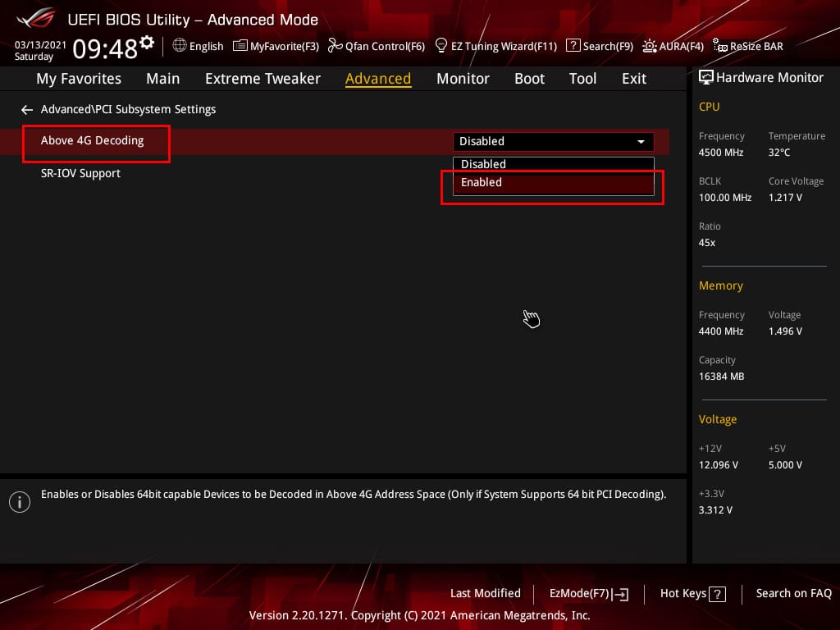Select Above 4G Decoding setting row
This screenshot has height=630, width=840.
point(335,141)
